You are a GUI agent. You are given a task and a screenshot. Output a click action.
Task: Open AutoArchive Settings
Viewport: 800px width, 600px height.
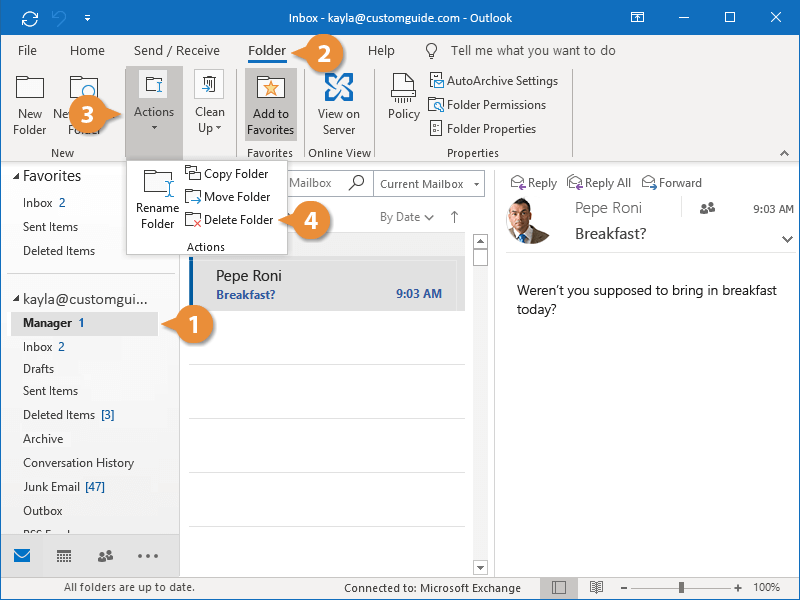pos(493,81)
